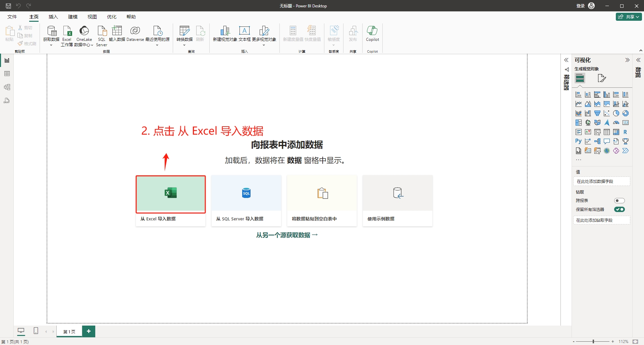
Task: Open the 建模 (Modeling) ribbon tab
Action: coord(73,17)
